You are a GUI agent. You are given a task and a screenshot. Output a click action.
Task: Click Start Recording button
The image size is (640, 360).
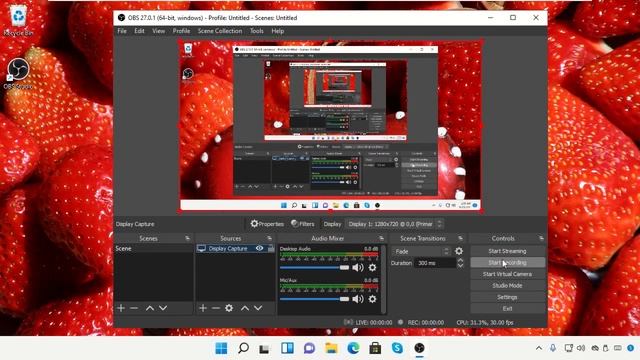click(507, 262)
